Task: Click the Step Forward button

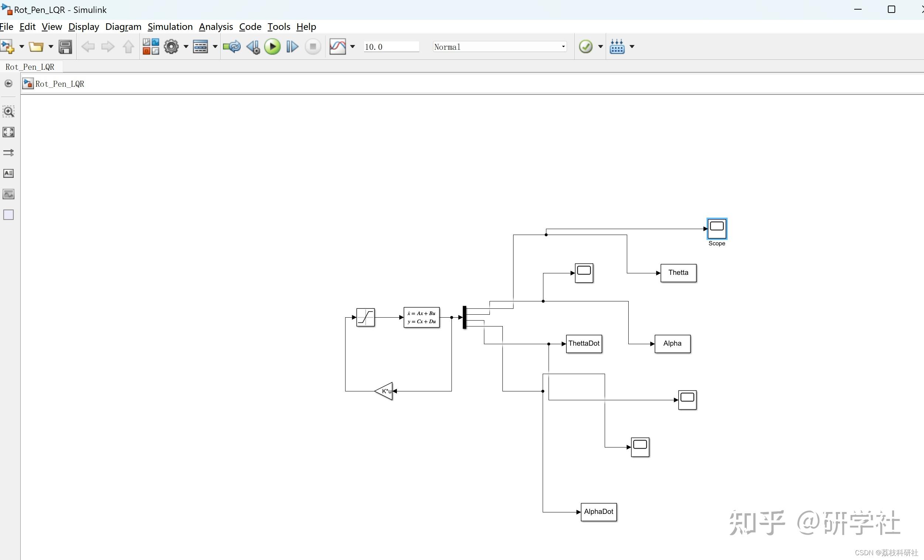Action: [292, 46]
